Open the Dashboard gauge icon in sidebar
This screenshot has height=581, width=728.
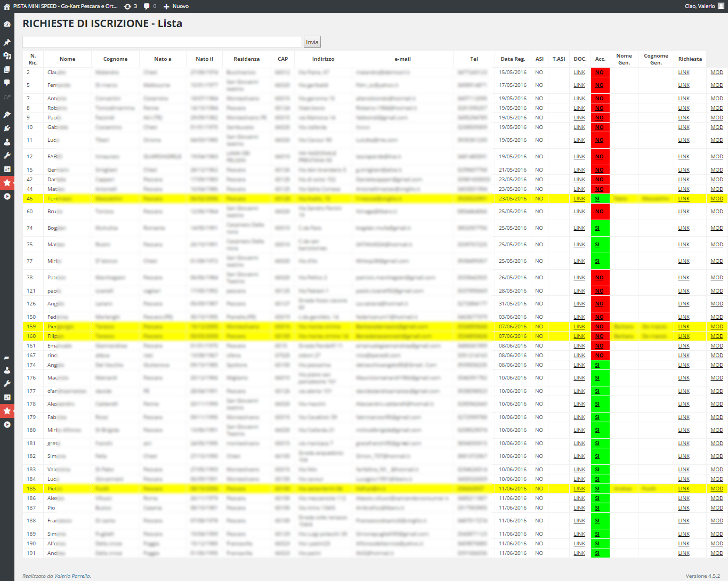coord(7,25)
